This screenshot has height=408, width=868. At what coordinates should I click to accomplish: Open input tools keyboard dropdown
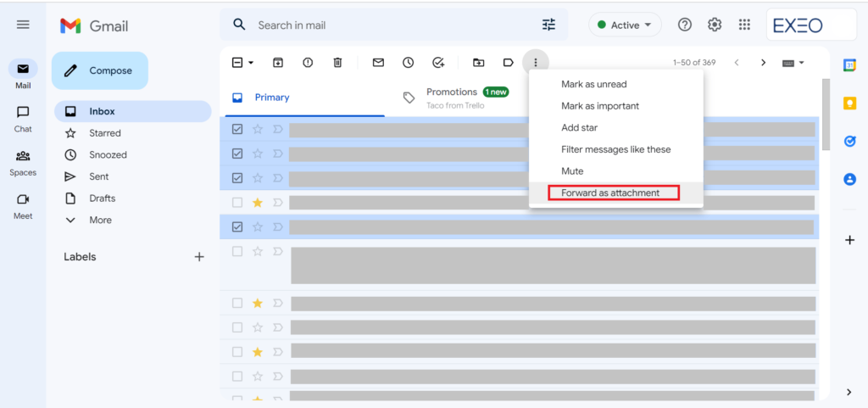point(793,63)
